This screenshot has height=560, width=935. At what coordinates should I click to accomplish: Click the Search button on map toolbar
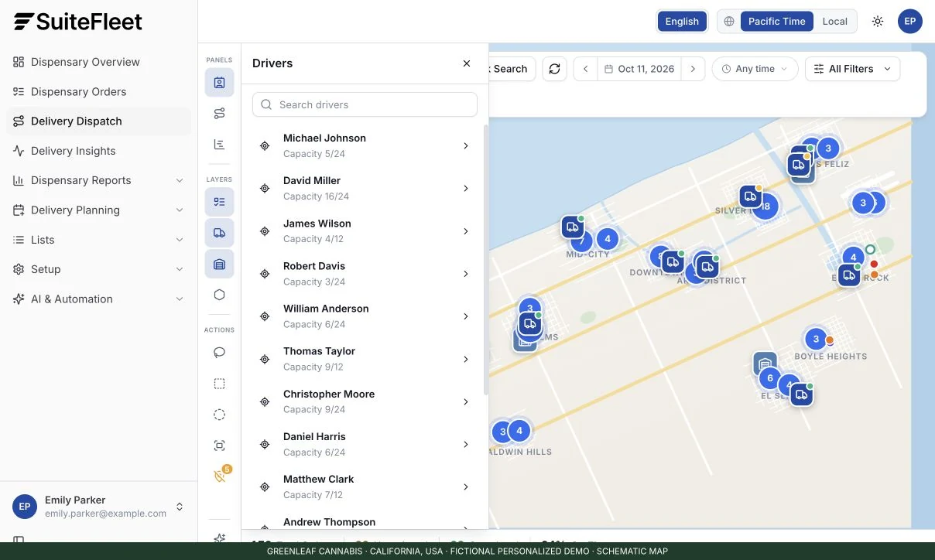pyautogui.click(x=510, y=69)
